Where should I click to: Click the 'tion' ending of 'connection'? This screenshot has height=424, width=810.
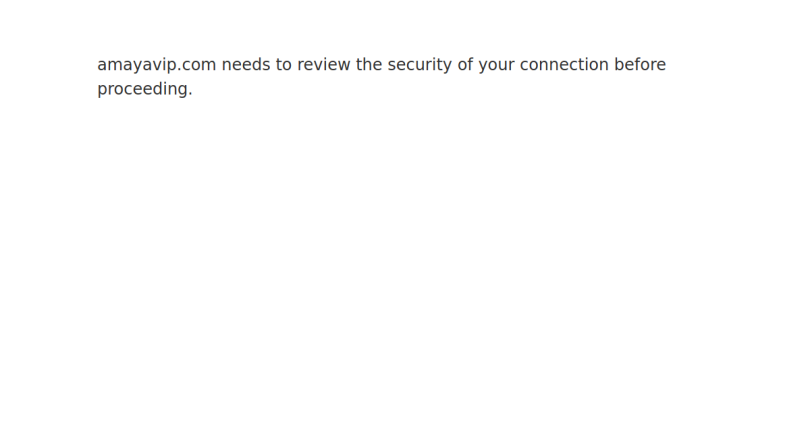coord(592,65)
